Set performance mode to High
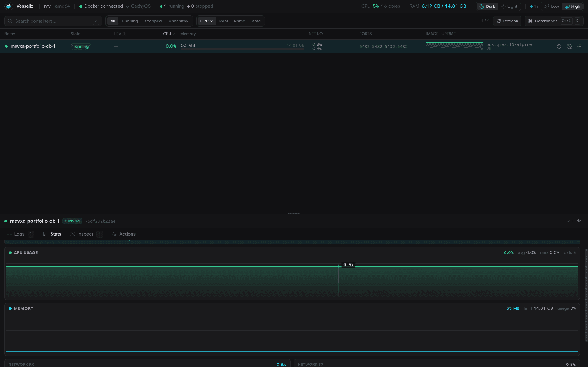 tap(572, 6)
